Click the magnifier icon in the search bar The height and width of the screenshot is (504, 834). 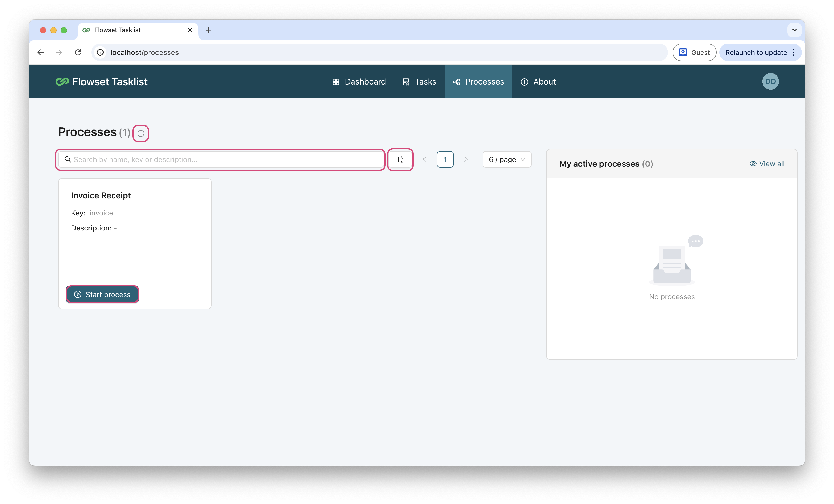[68, 159]
